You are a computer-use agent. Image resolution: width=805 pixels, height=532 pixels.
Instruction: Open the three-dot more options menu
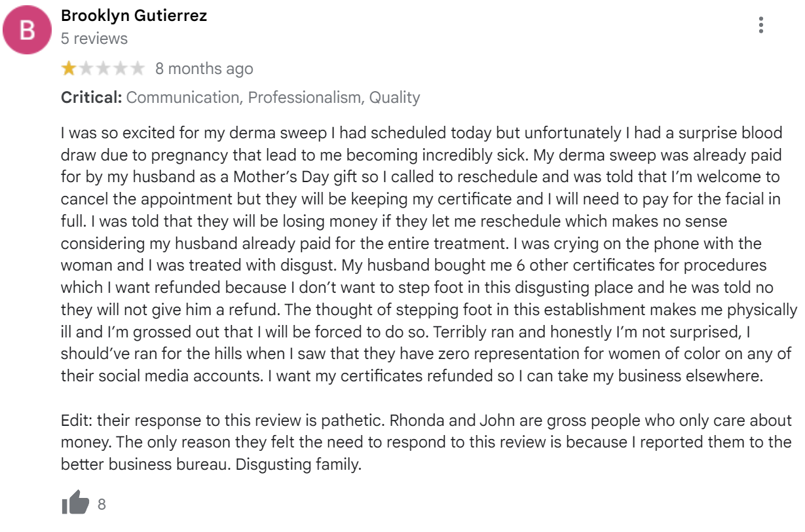click(x=760, y=25)
